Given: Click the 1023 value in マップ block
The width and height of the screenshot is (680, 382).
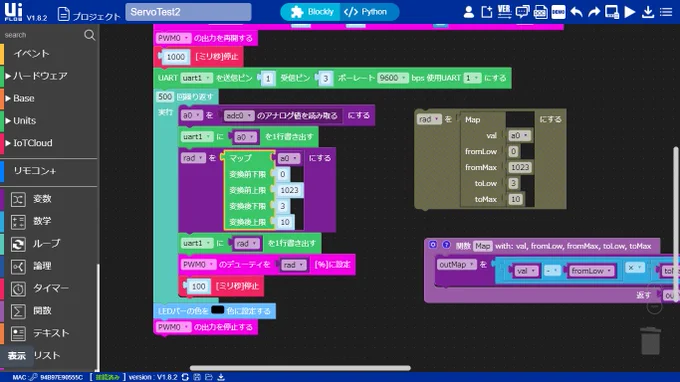Looking at the screenshot, I should [x=289, y=190].
